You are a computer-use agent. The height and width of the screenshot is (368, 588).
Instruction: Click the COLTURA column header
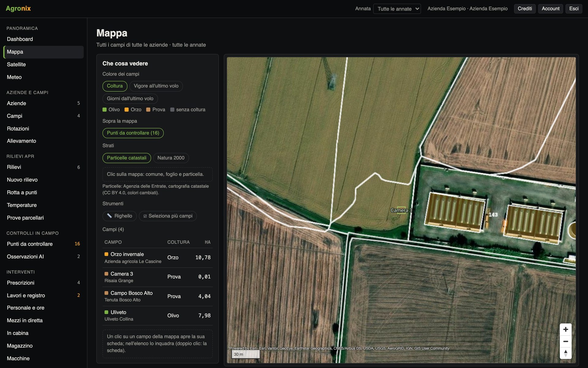click(178, 242)
